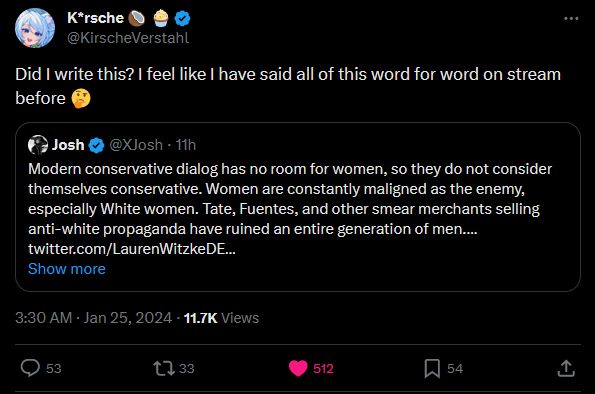Click the Josh display name
Screen dimensions: 595x394
68,145
